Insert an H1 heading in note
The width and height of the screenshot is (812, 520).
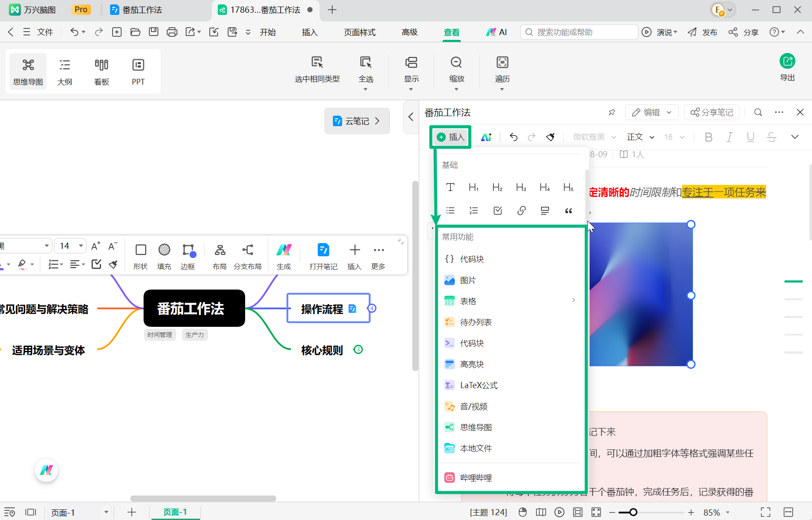474,187
